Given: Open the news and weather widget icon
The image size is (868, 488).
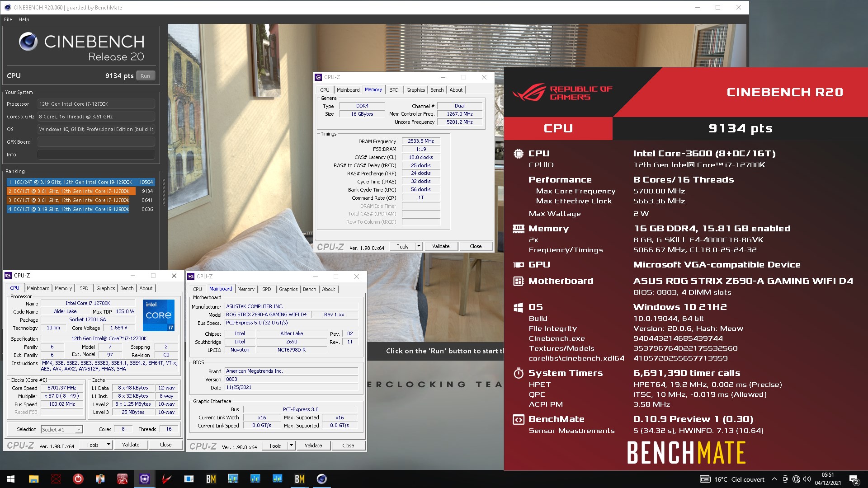Looking at the screenshot, I should pyautogui.click(x=705, y=479).
